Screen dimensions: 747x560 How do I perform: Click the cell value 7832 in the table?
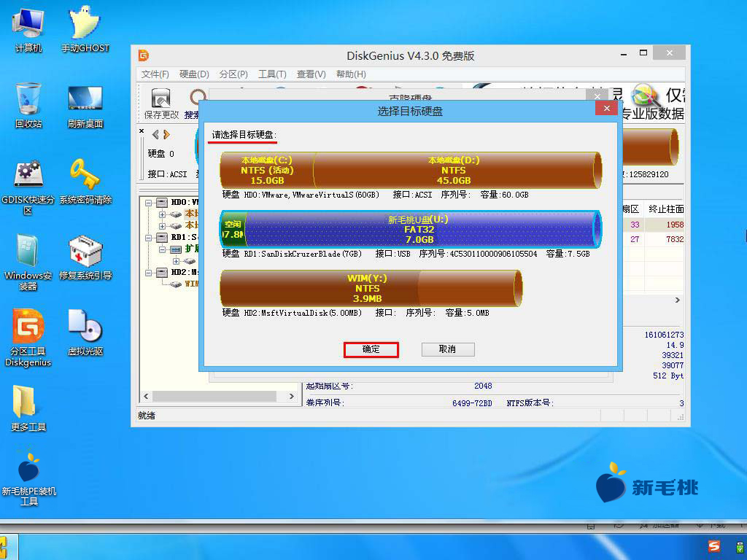point(675,239)
